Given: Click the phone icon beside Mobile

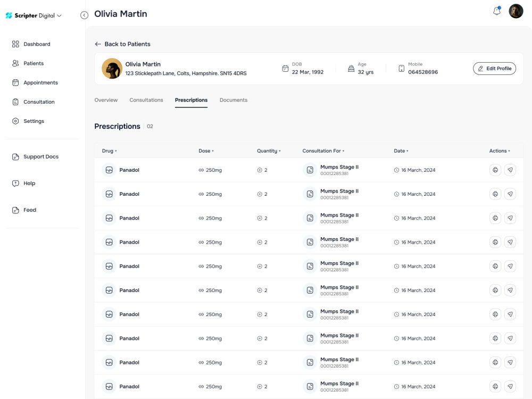Looking at the screenshot, I should coord(401,69).
